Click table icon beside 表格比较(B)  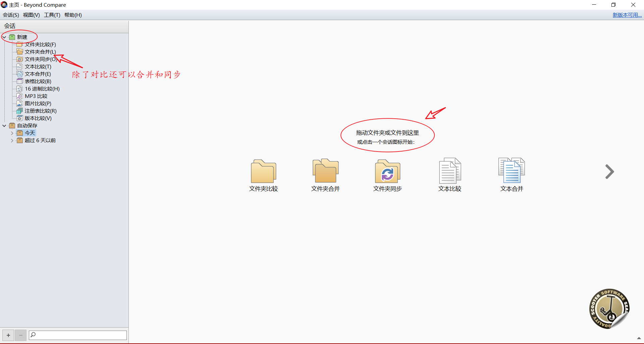point(20,81)
